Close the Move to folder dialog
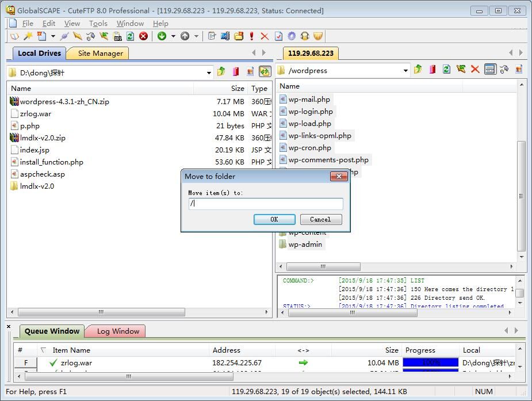The image size is (532, 401). tap(339, 177)
